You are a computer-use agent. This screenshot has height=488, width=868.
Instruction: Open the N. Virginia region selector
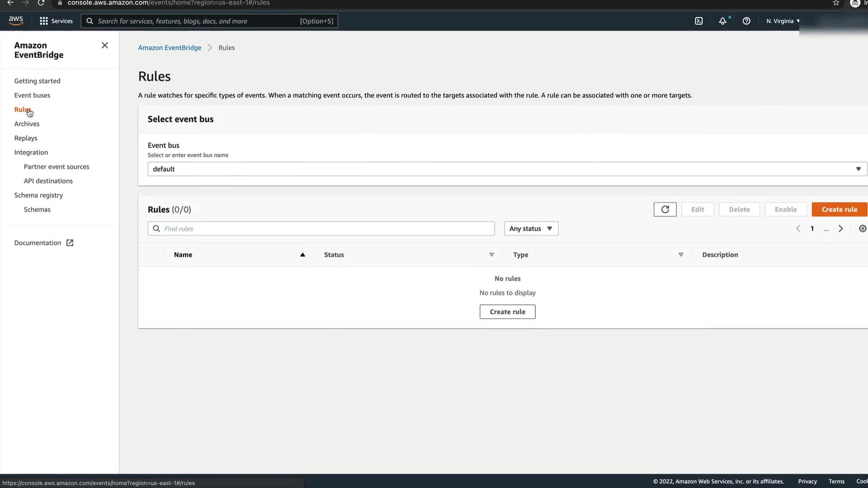click(x=783, y=21)
